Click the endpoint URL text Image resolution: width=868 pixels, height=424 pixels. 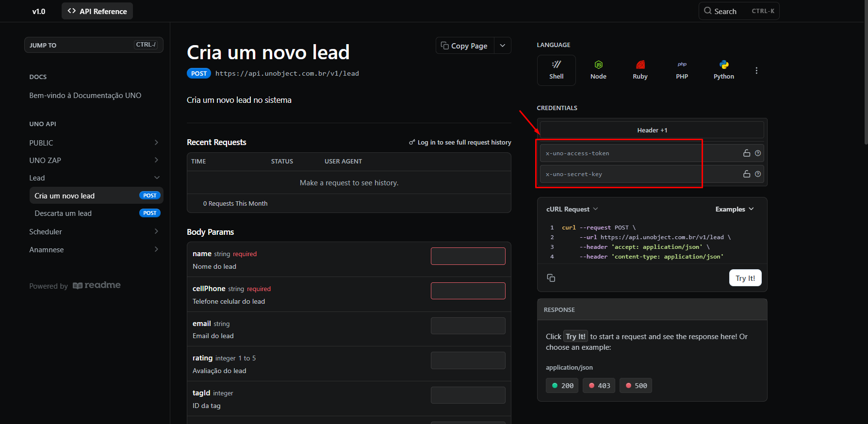pos(287,73)
